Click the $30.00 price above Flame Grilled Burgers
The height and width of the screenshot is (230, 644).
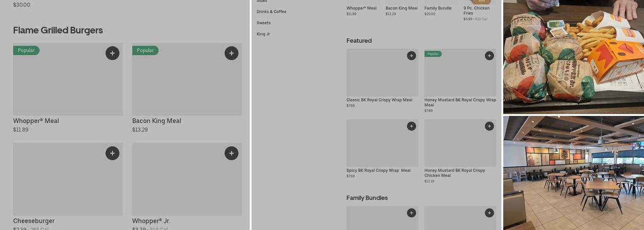tap(22, 5)
